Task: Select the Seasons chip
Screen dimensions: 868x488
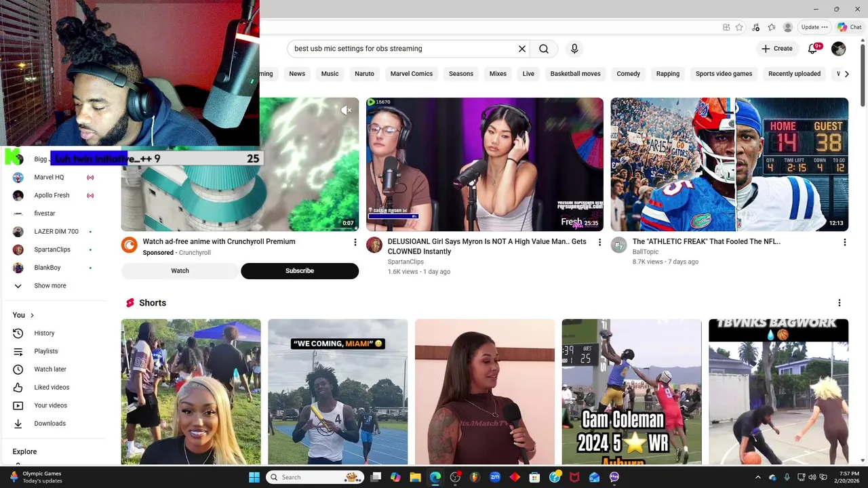Action: coord(461,74)
